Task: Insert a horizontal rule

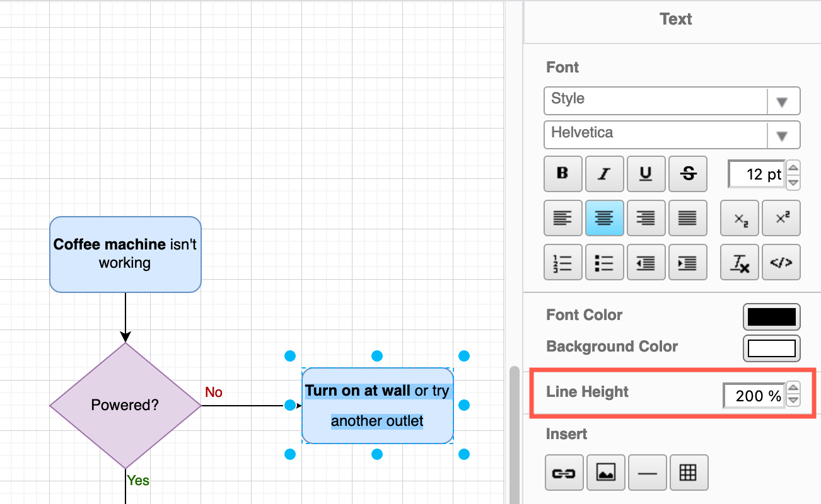Action: [647, 472]
